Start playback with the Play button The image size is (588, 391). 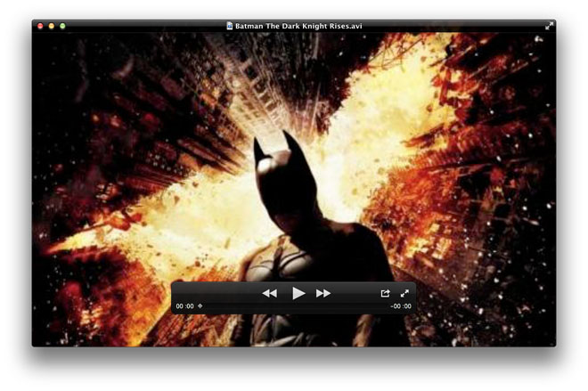298,293
